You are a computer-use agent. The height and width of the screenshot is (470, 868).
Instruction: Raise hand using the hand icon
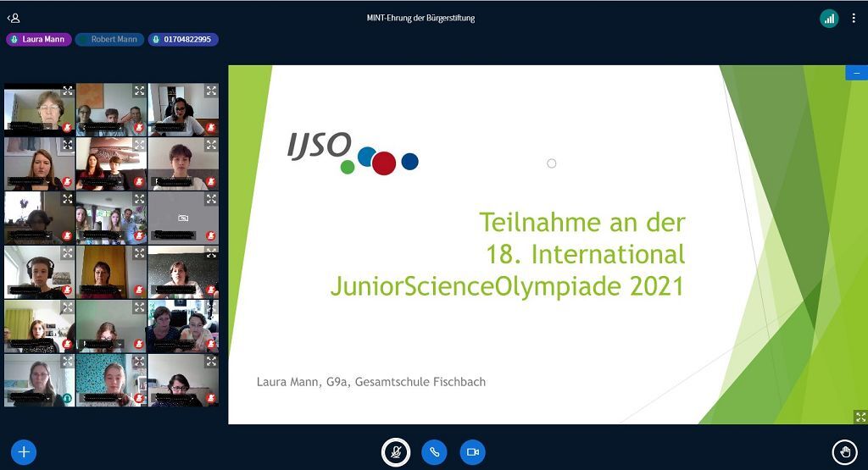(x=843, y=452)
